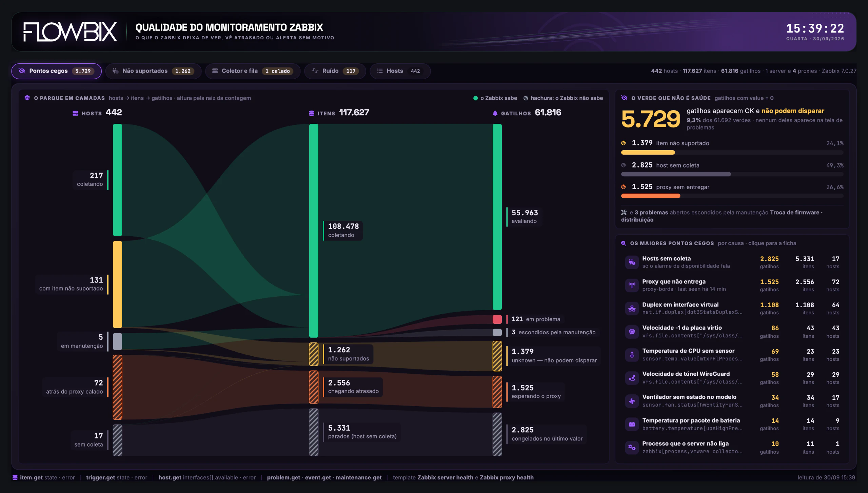Click the FLOWBIX logo
This screenshot has height=493, width=868.
click(x=70, y=32)
